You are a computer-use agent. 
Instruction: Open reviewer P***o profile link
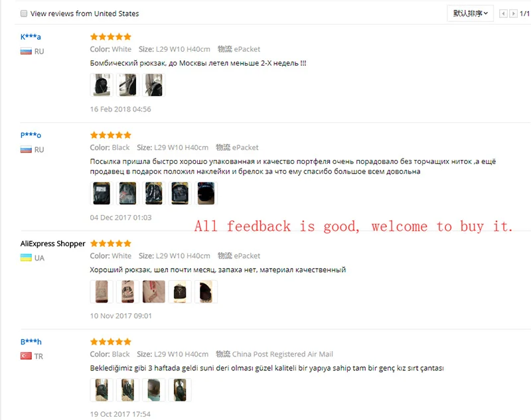pos(31,135)
